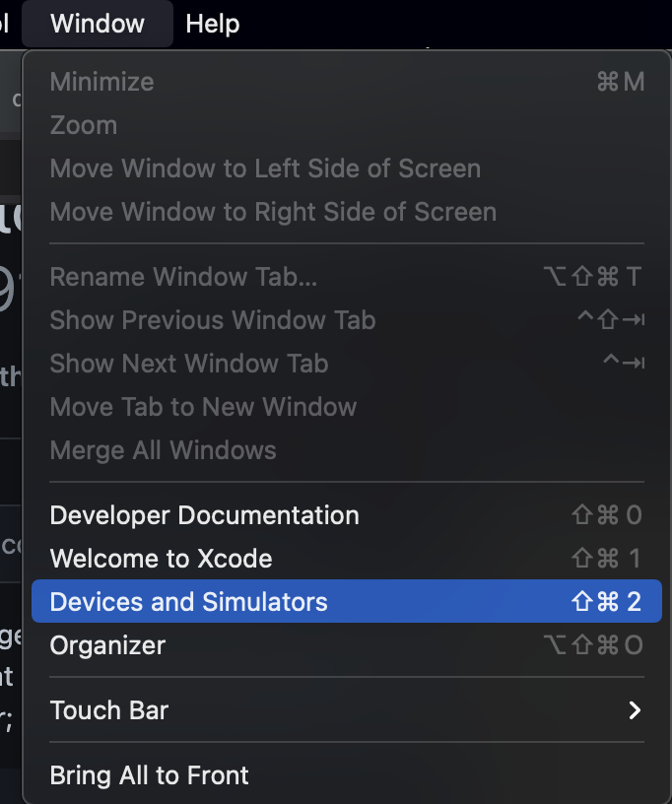This screenshot has height=804, width=672.
Task: Show the Next Window Tab
Action: pos(188,364)
